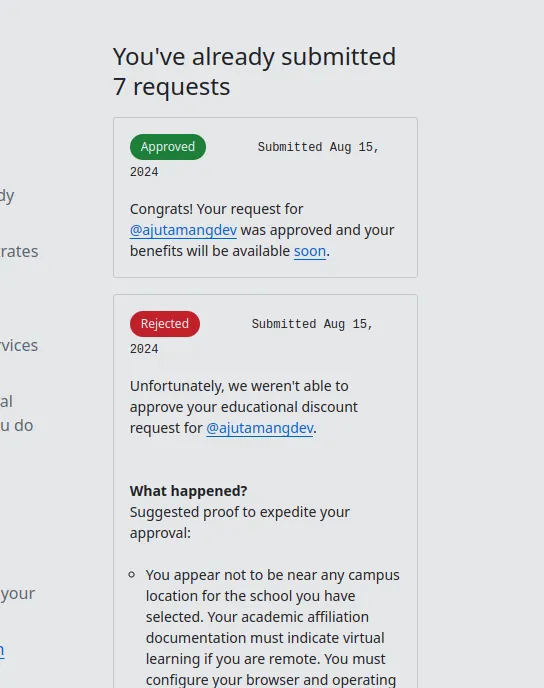Click the cut-off "u do" text on left
Viewport: 544px width, 688px height.
[x=17, y=425]
